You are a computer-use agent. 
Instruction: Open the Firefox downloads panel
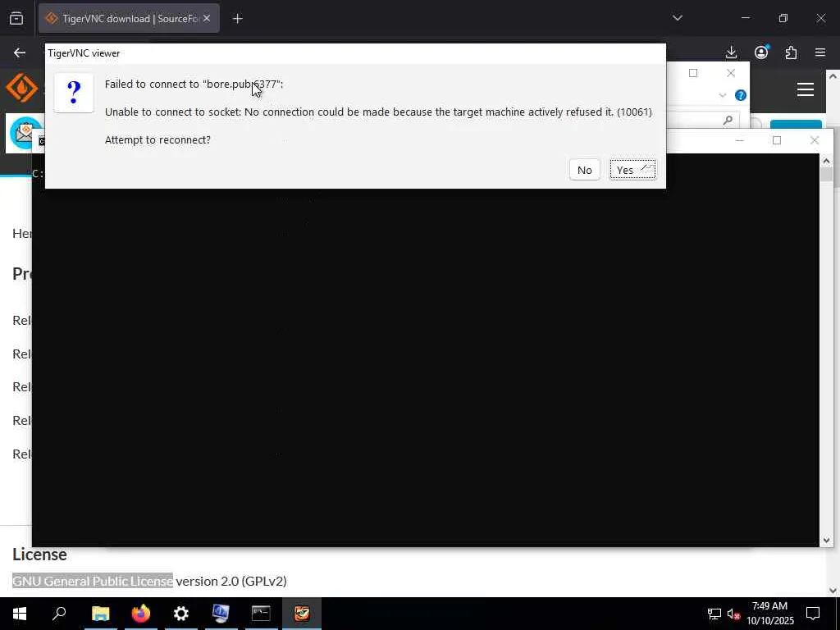point(731,52)
